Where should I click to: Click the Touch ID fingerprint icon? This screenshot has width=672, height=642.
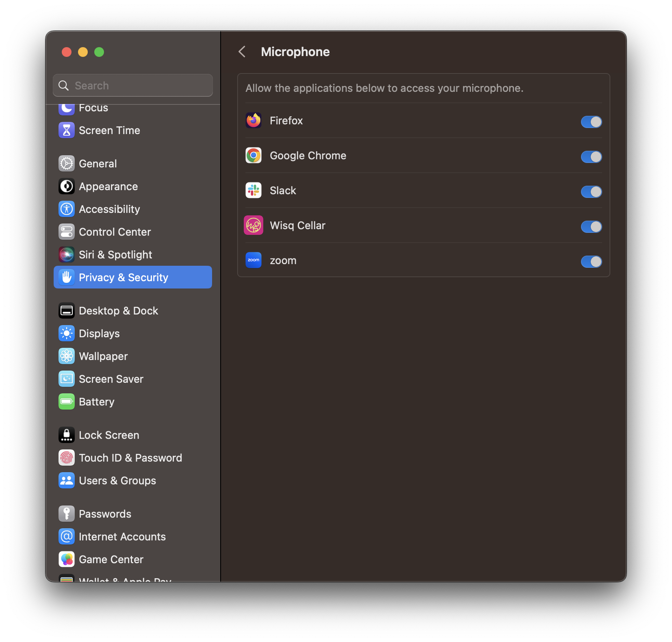(x=67, y=458)
